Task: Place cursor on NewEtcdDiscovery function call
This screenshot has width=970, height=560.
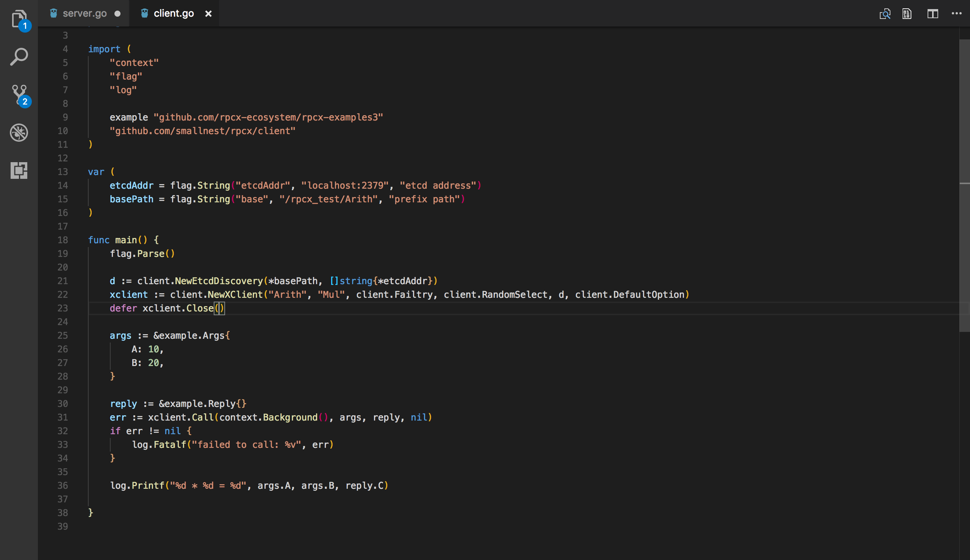Action: [x=219, y=281]
